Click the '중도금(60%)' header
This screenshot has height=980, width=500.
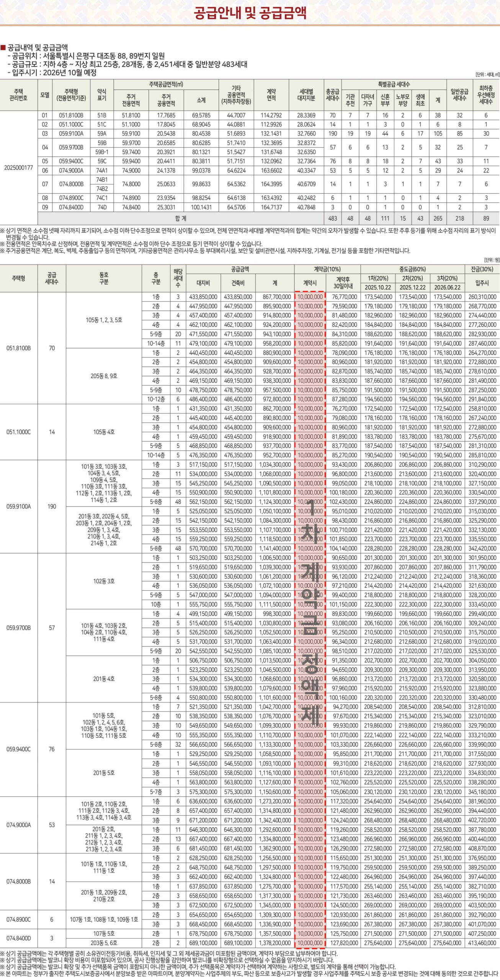412,269
